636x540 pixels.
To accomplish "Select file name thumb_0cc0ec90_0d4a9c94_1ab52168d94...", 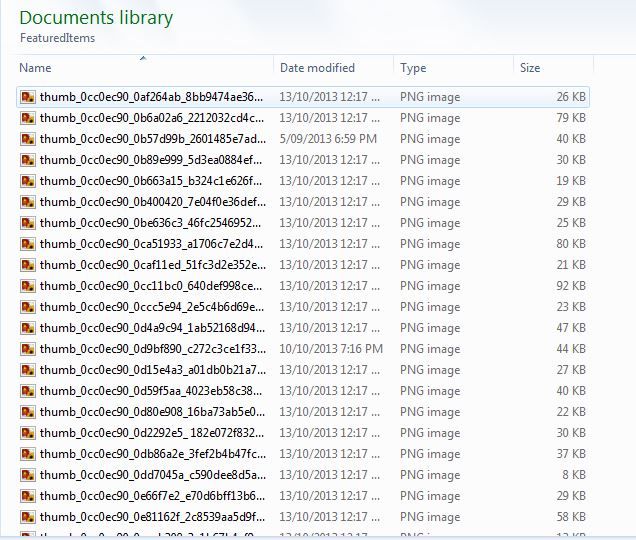I will [152, 328].
